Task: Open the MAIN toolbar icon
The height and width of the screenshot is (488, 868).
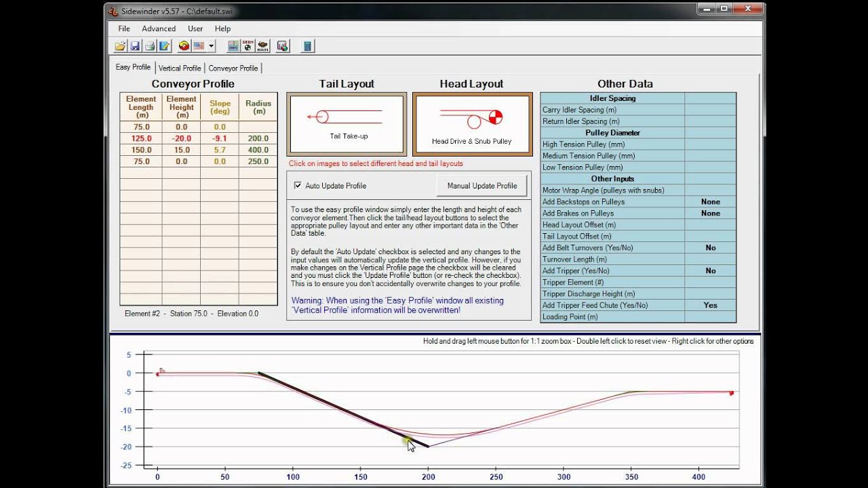Action: pyautogui.click(x=262, y=46)
